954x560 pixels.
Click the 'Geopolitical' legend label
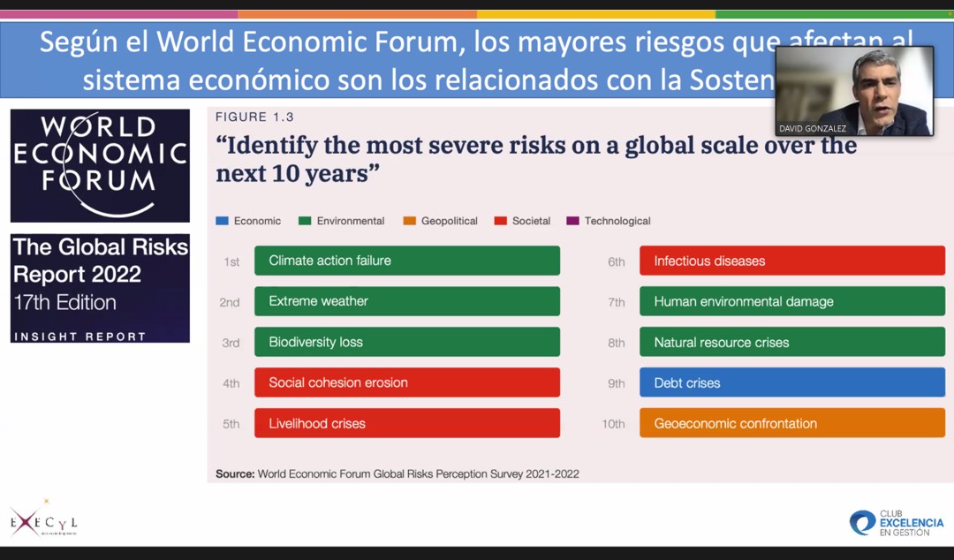click(450, 221)
